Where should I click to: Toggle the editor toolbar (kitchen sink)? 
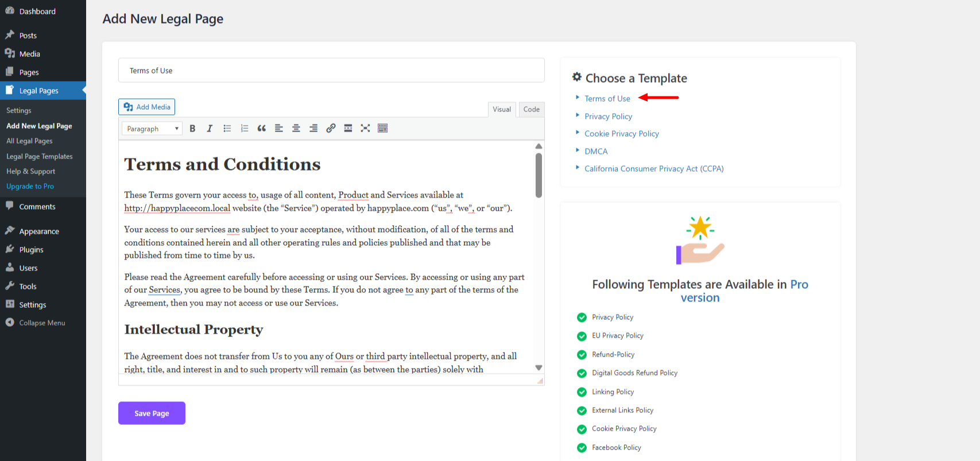click(383, 129)
